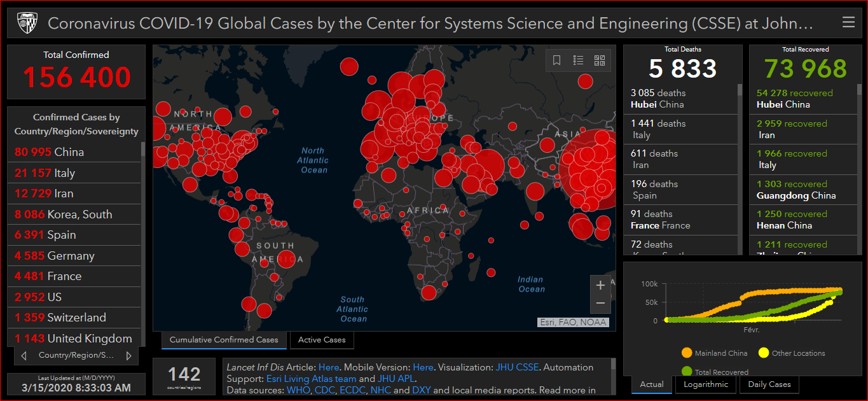Open the JHU CSSE link
Screen dimensions: 868x401
517,367
